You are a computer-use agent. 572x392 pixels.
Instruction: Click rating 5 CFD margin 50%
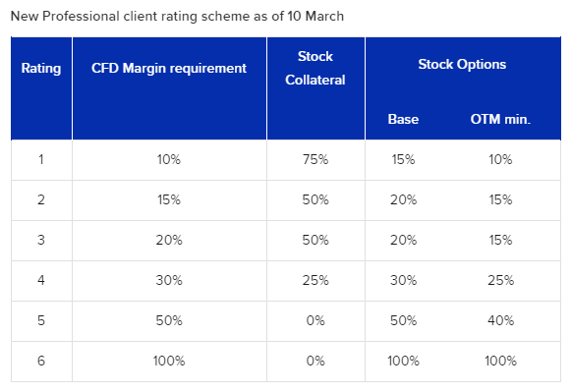click(169, 320)
